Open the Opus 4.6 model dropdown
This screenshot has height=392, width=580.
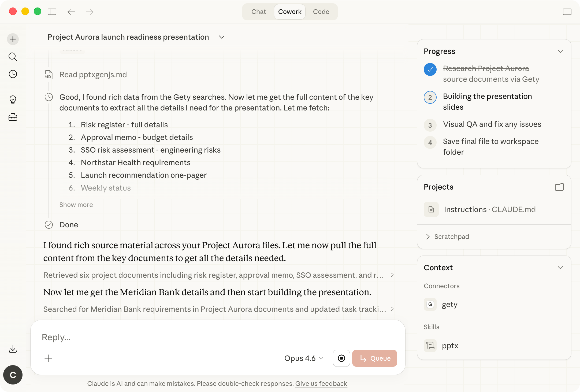(304, 358)
